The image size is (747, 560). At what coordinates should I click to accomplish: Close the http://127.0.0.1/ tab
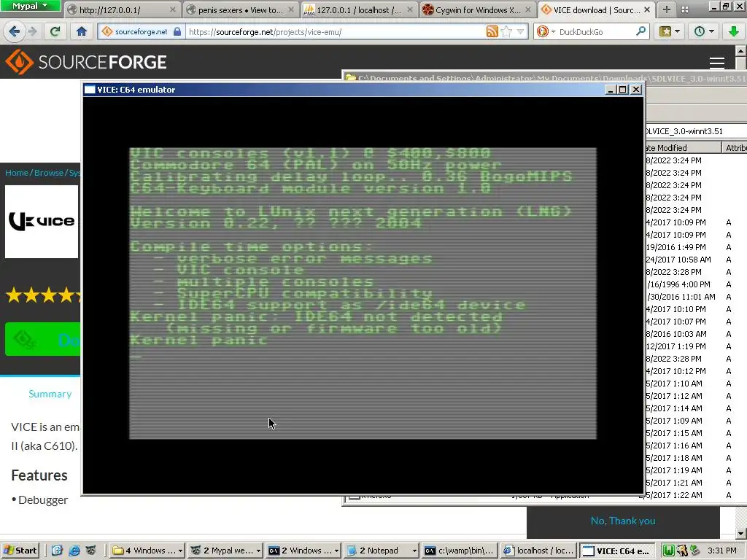172,9
